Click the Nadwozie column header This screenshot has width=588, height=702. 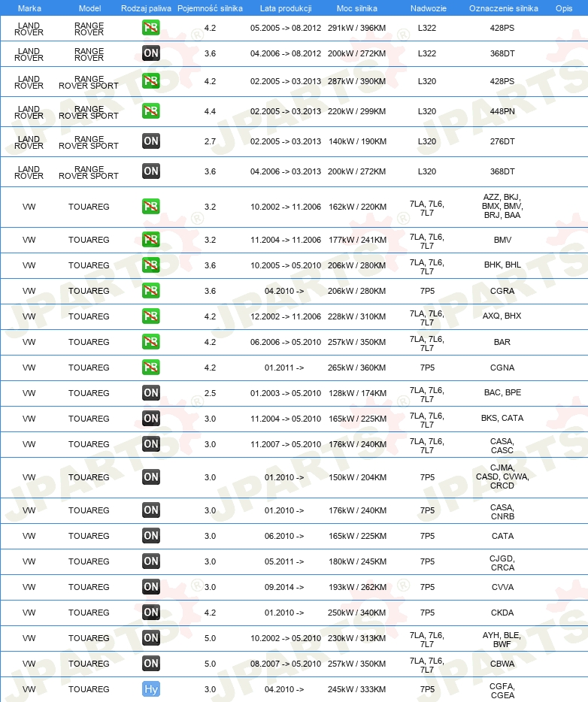pos(428,8)
